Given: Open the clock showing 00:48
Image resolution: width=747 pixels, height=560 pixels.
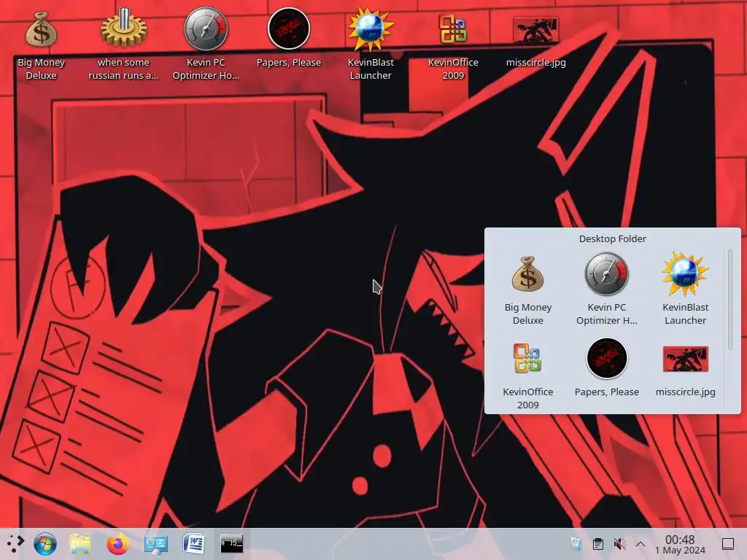Looking at the screenshot, I should 680,544.
